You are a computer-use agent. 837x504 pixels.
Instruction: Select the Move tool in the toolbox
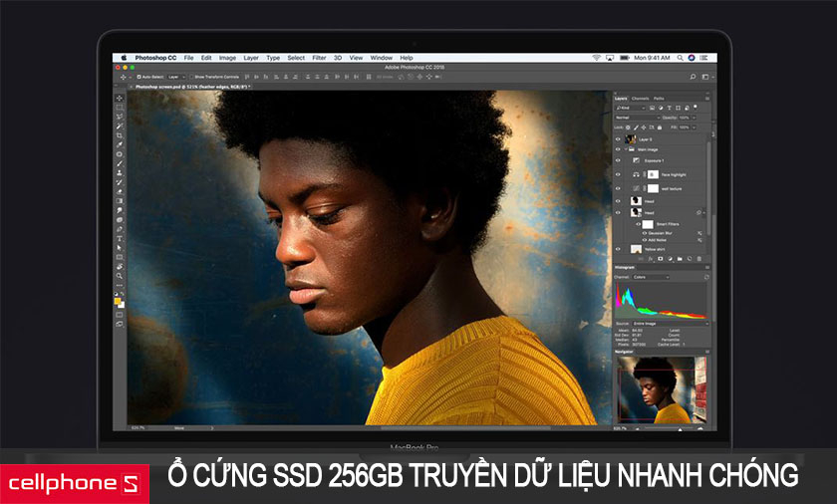tap(120, 99)
